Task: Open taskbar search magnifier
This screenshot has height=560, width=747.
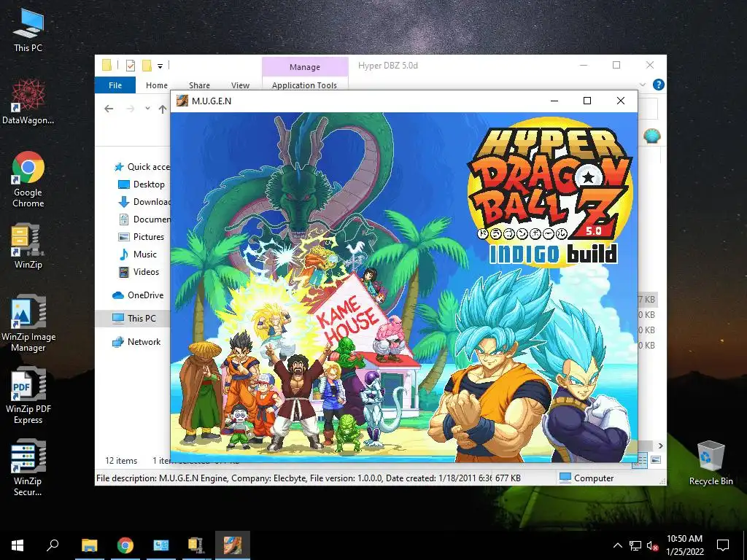Action: [53, 545]
